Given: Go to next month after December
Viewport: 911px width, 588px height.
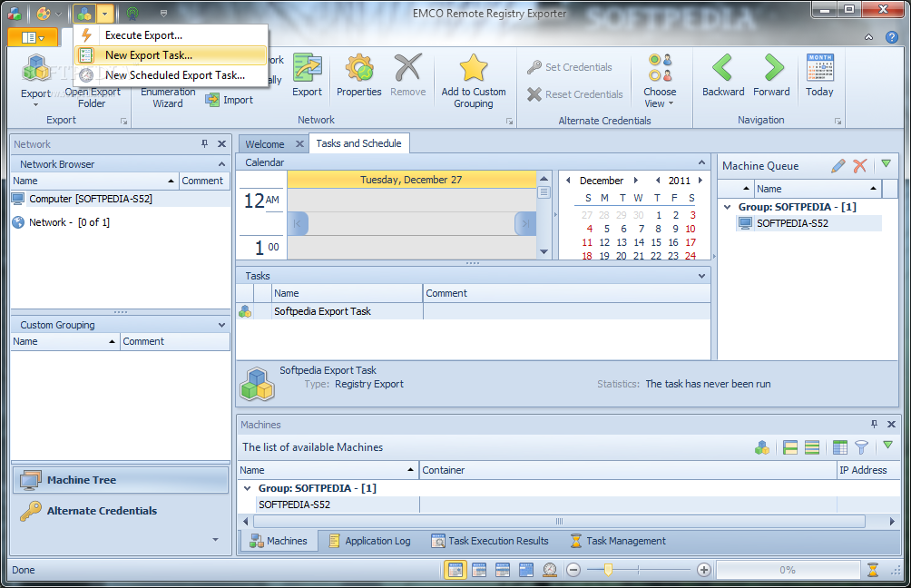Looking at the screenshot, I should pos(636,181).
